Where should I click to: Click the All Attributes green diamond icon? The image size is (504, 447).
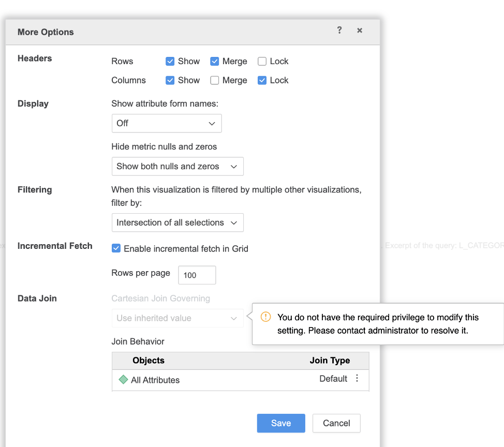coord(123,380)
